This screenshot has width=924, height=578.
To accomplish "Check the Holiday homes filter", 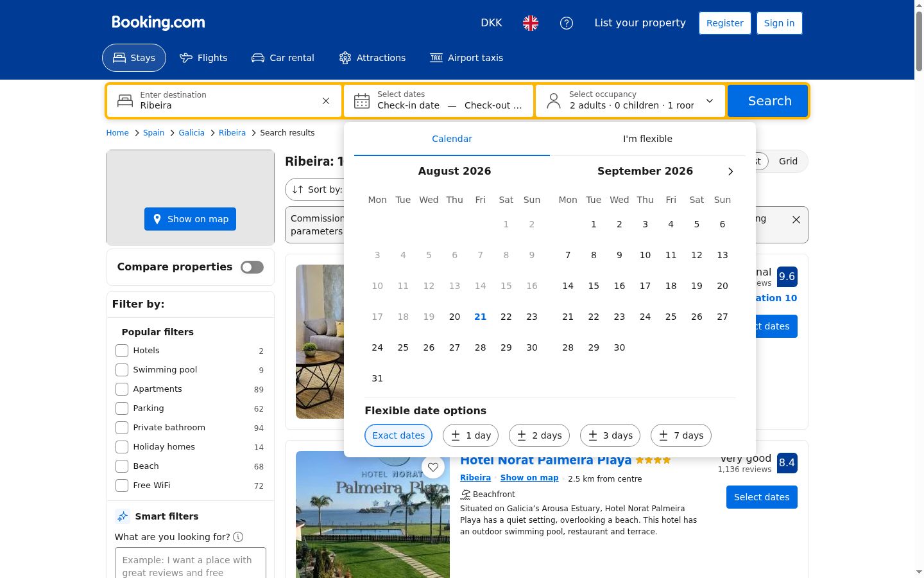I will click(x=122, y=447).
